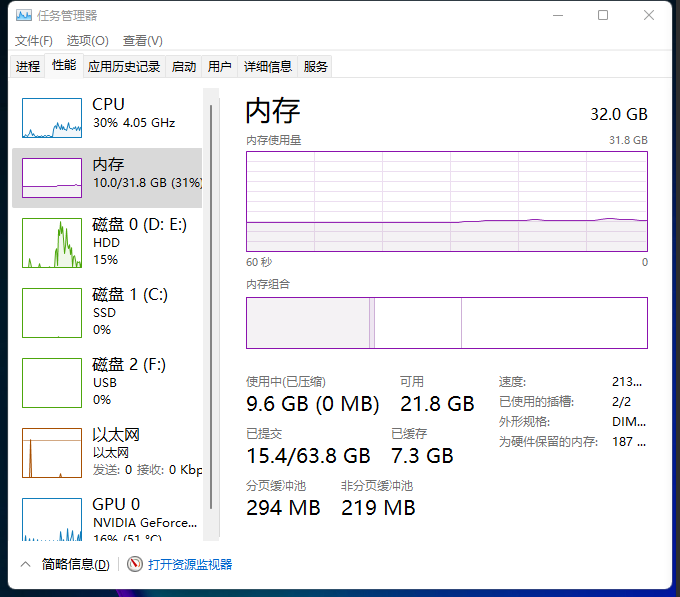
Task: Click the 打开资源监视器 link
Action: coord(190,565)
